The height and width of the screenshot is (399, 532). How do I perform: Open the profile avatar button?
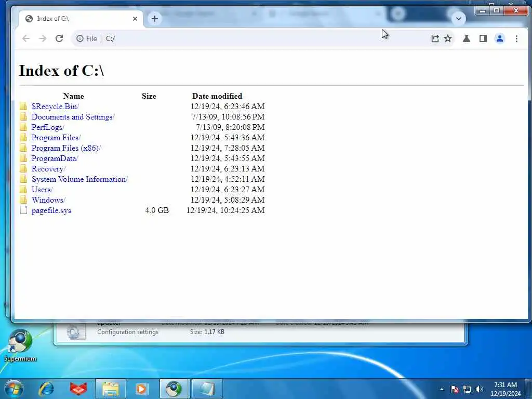[500, 38]
